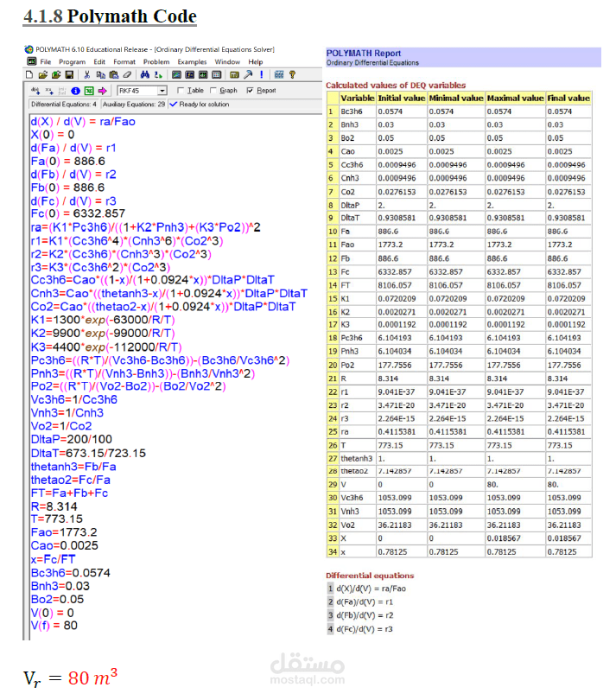Image resolution: width=616 pixels, height=700 pixels.
Task: Click the line 'DltaP=200/100'
Action: [72, 439]
